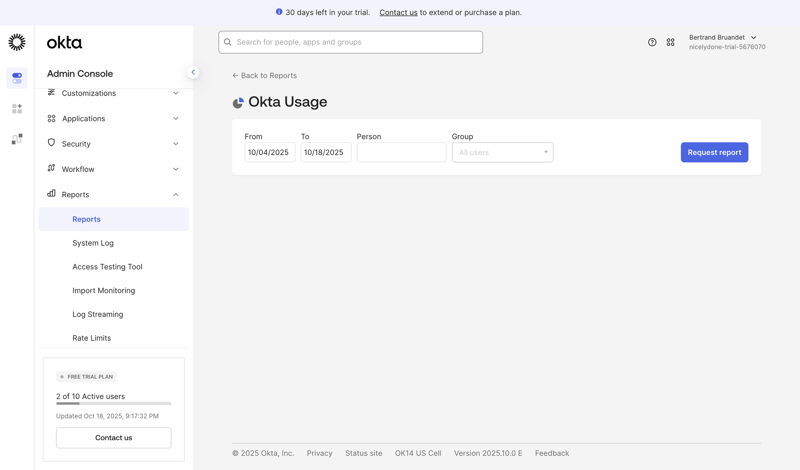800x470 pixels.
Task: Click the okta wordmark logo
Action: [64, 42]
